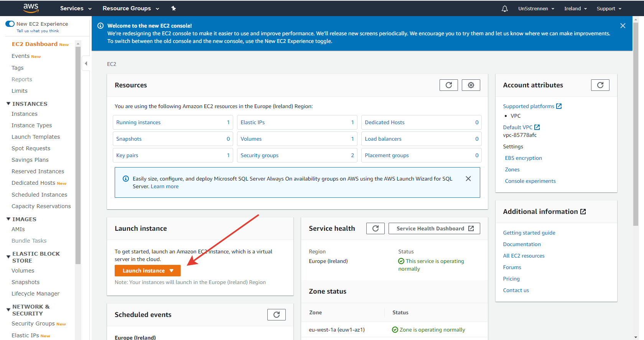Open the Services dropdown menu
The image size is (644, 340).
pyautogui.click(x=76, y=8)
